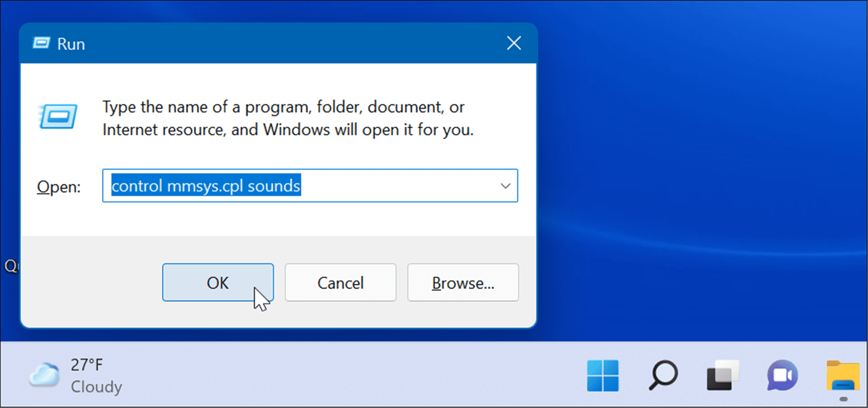Cancel the Run dialog
868x408 pixels.
tap(340, 282)
